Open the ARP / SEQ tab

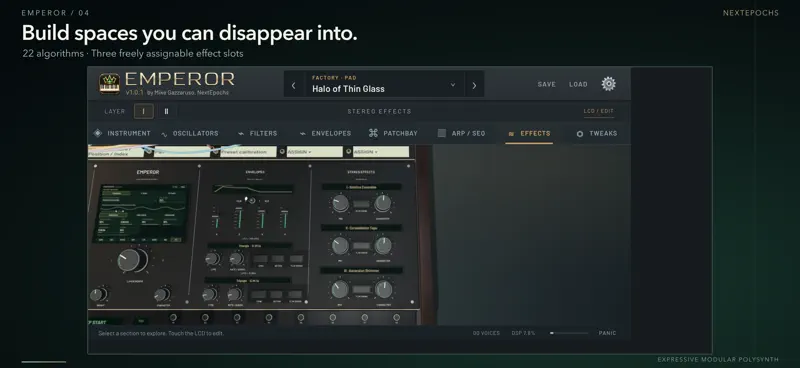[x=461, y=133]
